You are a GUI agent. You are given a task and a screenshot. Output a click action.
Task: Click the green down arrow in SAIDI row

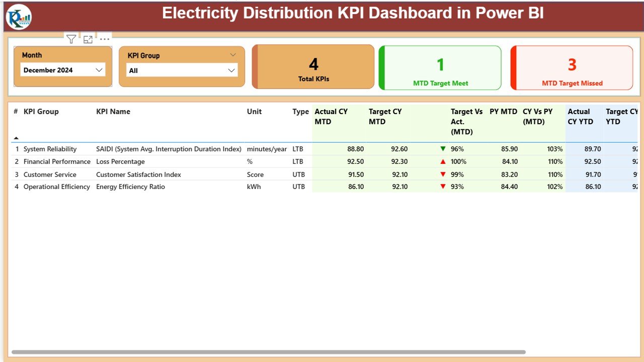(443, 149)
